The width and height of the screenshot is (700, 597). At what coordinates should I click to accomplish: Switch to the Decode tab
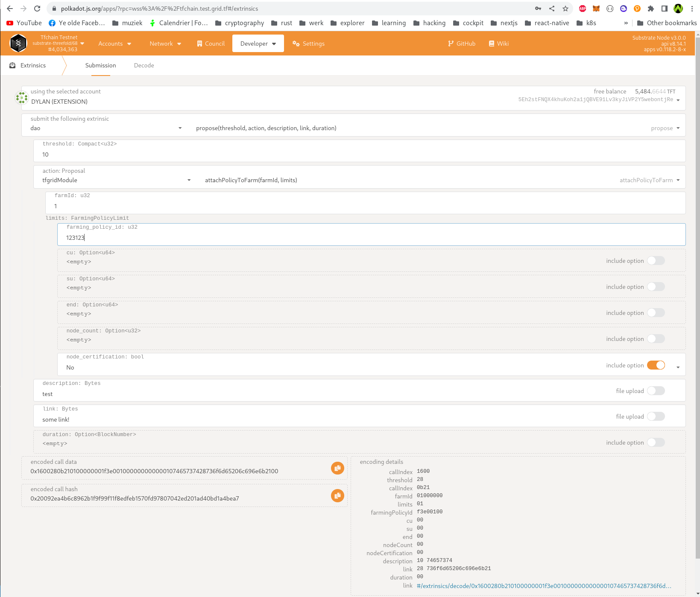144,65
